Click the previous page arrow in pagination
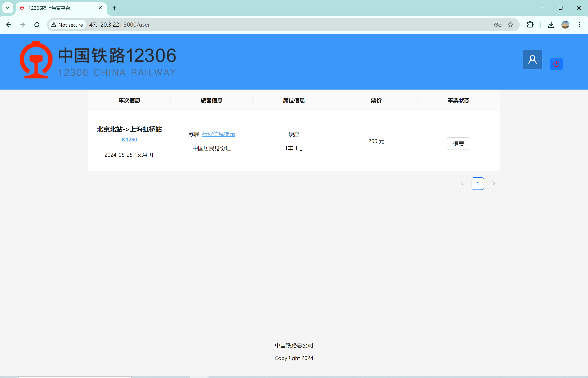The height and width of the screenshot is (378, 588). [462, 184]
